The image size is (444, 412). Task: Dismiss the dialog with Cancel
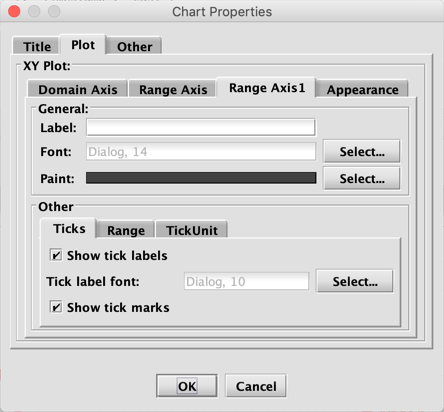256,386
